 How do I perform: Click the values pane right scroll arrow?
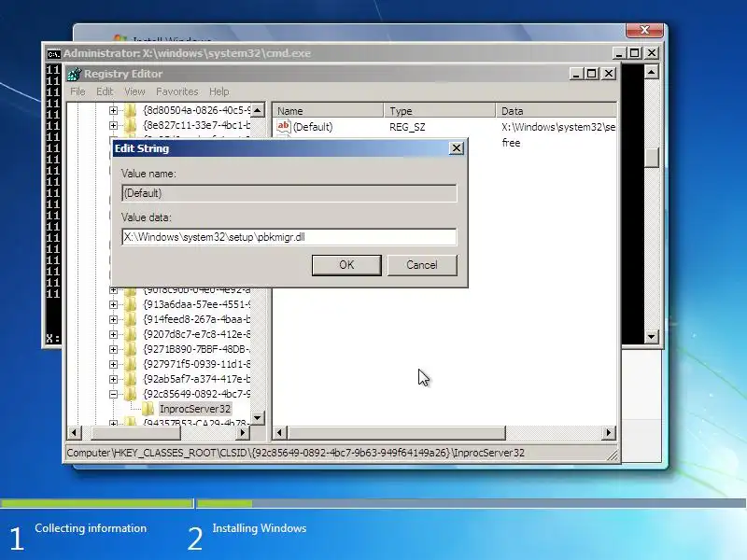[609, 432]
